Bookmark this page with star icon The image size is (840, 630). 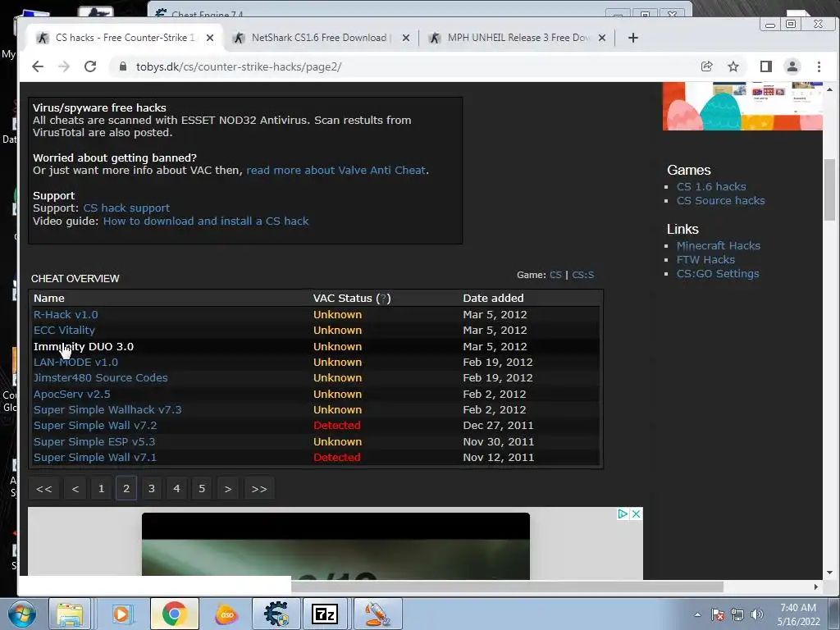(x=733, y=66)
